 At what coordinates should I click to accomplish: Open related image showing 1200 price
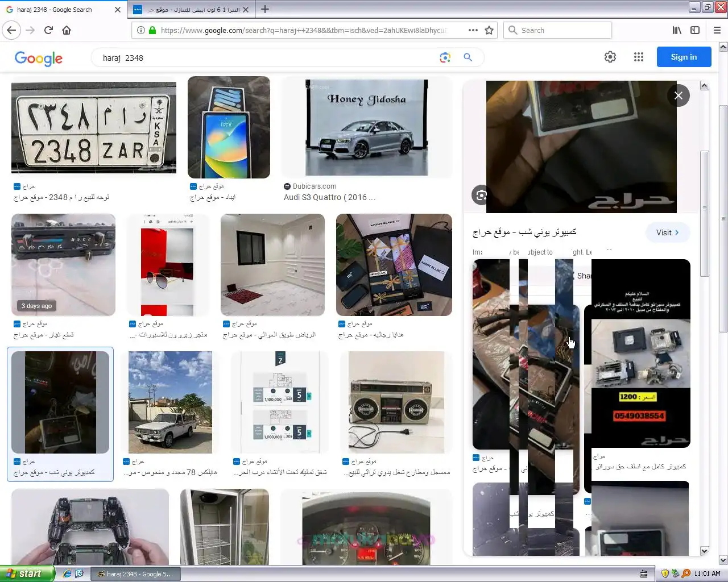point(641,354)
